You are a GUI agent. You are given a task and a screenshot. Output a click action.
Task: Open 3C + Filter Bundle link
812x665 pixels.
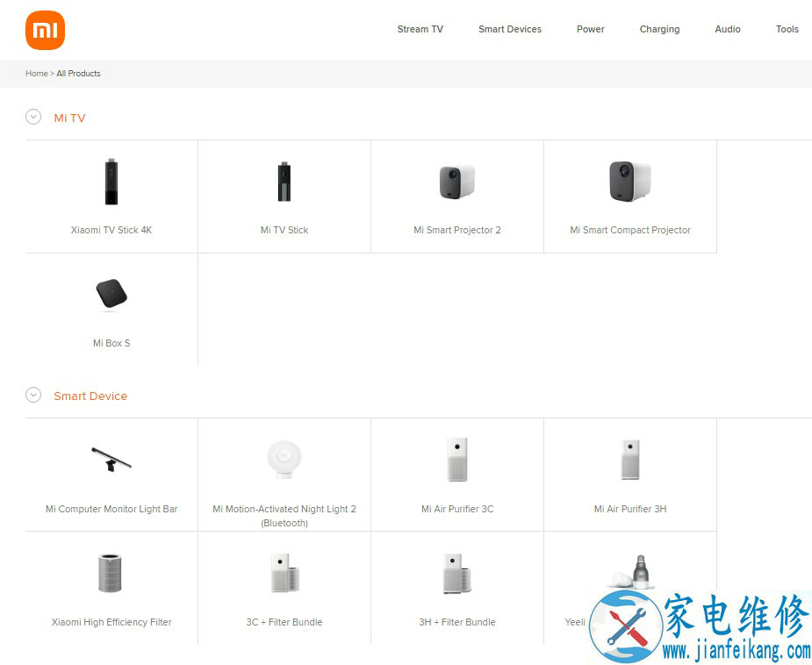pos(284,622)
